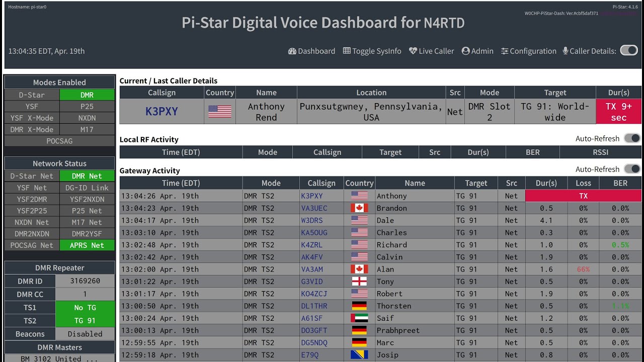This screenshot has width=644, height=362.
Task: Click the UAE flag beside A61SF
Action: (359, 318)
